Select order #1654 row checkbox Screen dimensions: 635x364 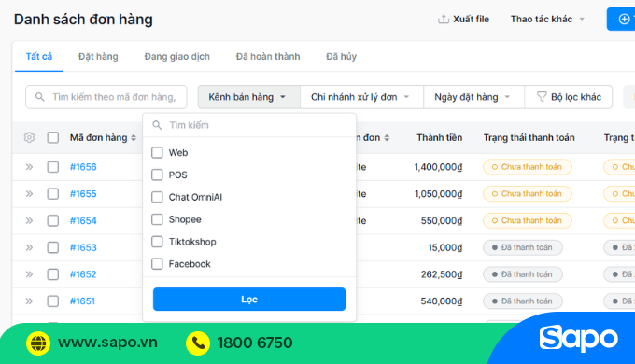coord(53,220)
